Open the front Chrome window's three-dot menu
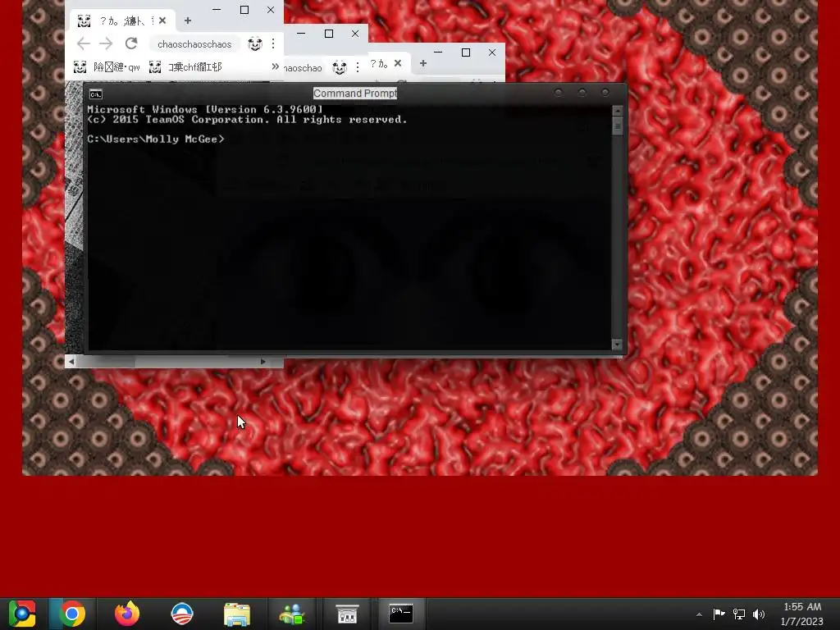This screenshot has height=630, width=840. (273, 43)
